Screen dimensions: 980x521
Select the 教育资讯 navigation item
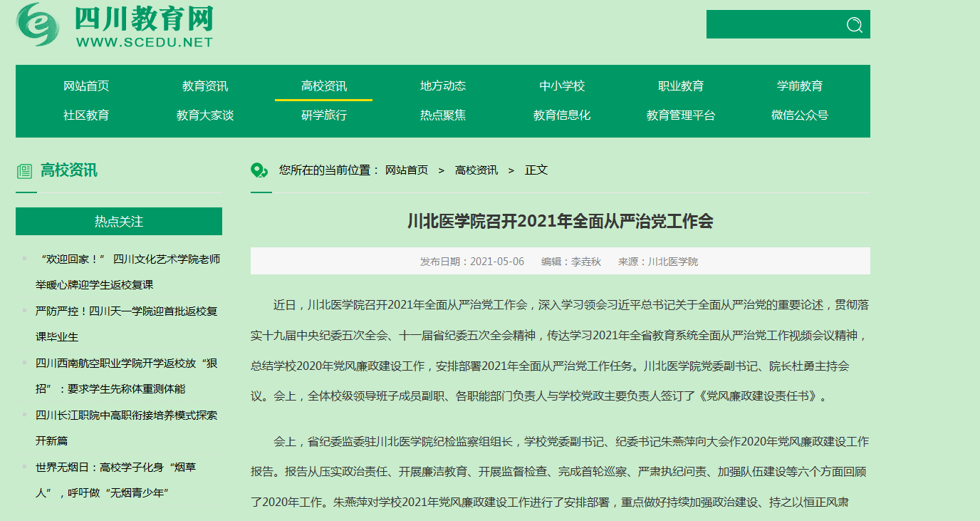click(x=205, y=86)
